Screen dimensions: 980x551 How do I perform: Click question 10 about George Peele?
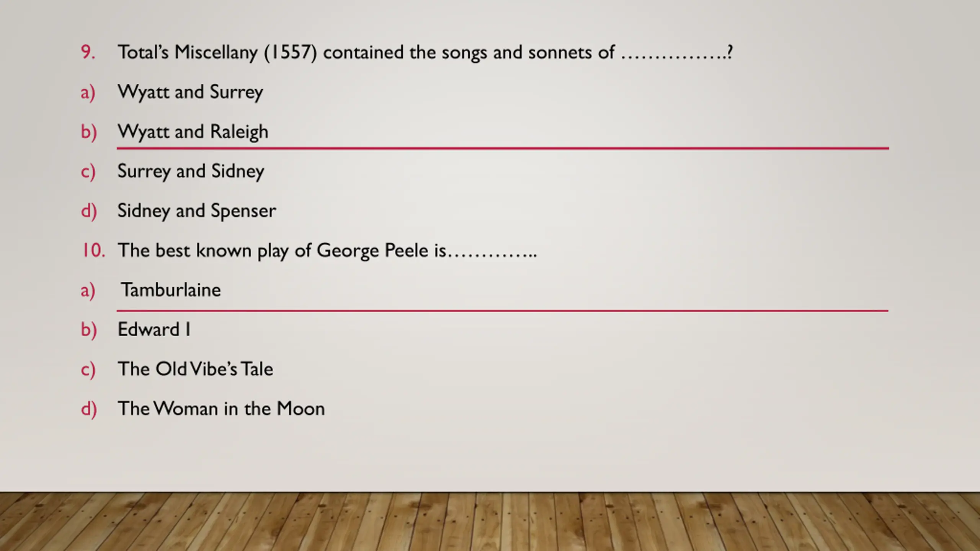point(327,251)
